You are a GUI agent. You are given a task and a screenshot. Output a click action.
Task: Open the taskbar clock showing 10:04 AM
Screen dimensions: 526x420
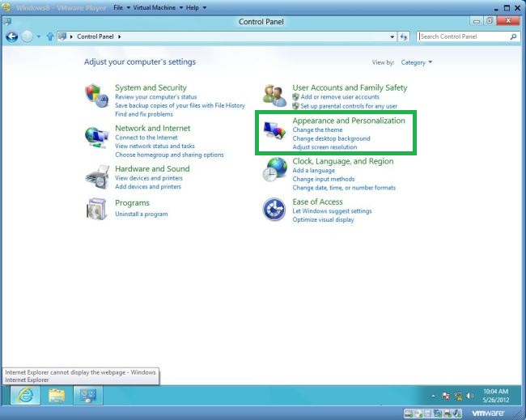496,396
